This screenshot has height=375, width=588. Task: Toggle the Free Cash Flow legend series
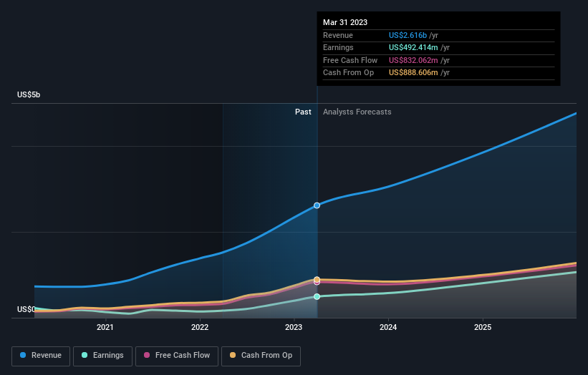tap(177, 356)
